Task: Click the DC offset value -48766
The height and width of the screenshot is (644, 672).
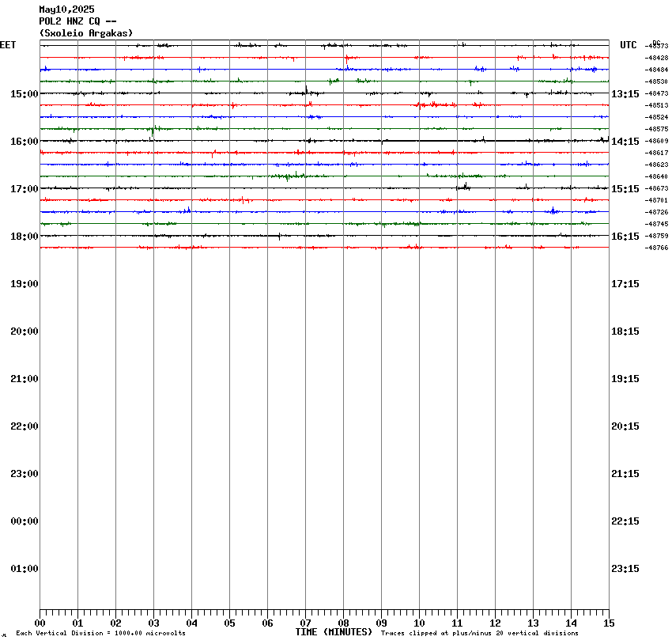Action: click(x=656, y=248)
